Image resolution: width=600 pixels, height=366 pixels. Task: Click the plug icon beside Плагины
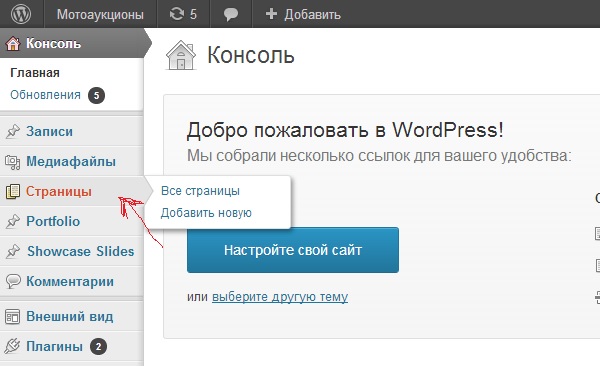click(12, 346)
